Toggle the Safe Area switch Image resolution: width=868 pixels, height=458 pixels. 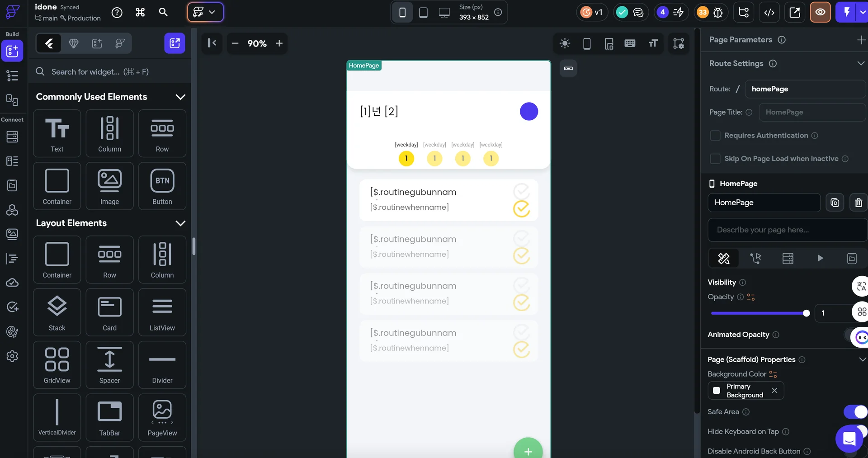pyautogui.click(x=855, y=412)
